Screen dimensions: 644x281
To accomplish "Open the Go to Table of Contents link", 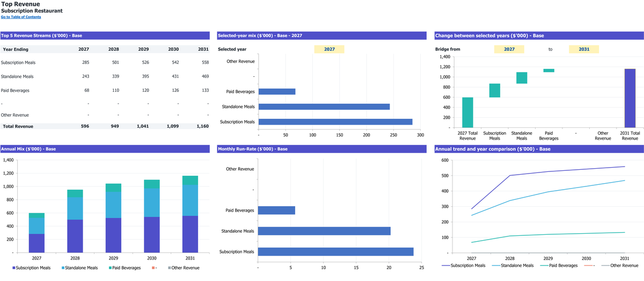I will click(x=20, y=17).
